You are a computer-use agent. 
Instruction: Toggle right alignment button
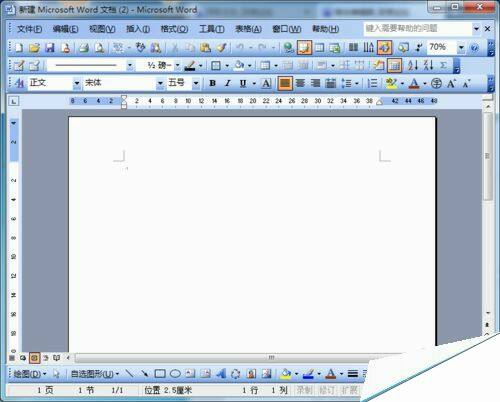315,83
